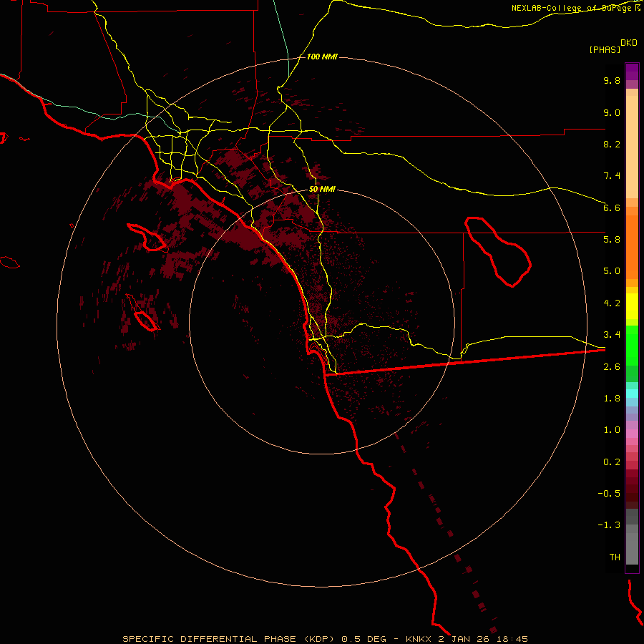Click the 50 NMI range ring label
644x644 pixels.
tap(322, 190)
